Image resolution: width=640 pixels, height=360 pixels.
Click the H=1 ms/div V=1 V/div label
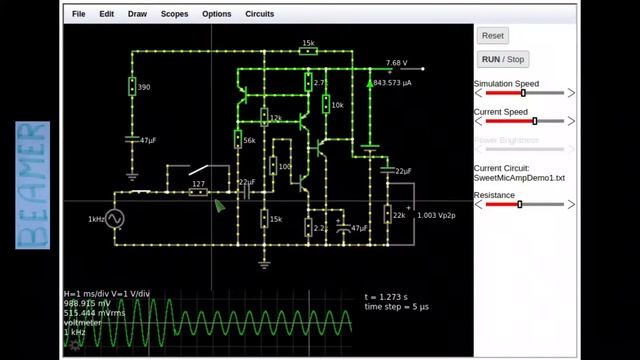coord(107,294)
